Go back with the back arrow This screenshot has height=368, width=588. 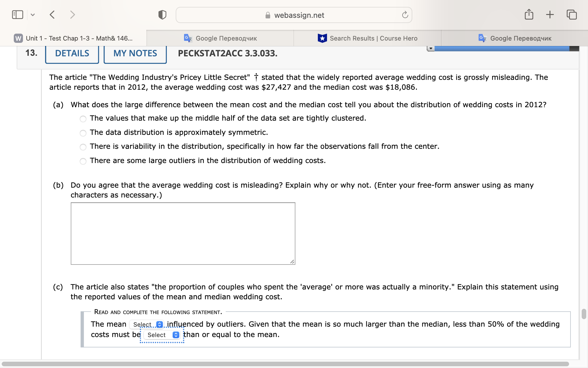pos(52,15)
